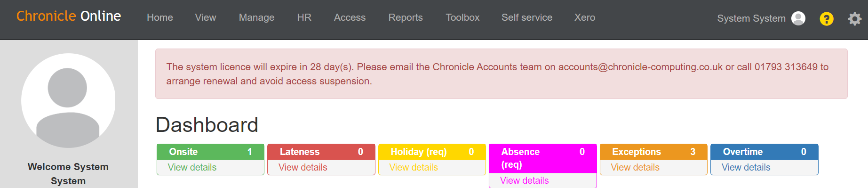View details of Onsite tile
The width and height of the screenshot is (868, 188).
[x=192, y=167]
